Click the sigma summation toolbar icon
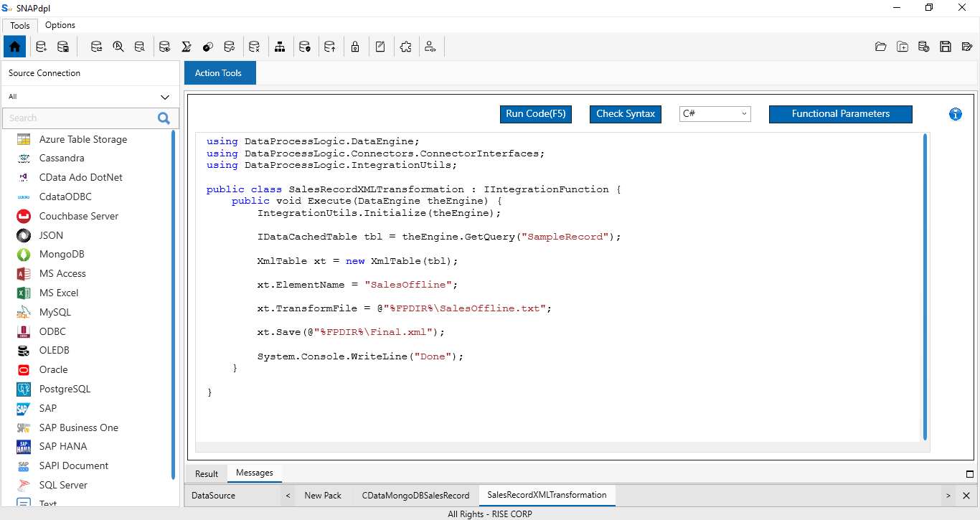 (x=186, y=47)
